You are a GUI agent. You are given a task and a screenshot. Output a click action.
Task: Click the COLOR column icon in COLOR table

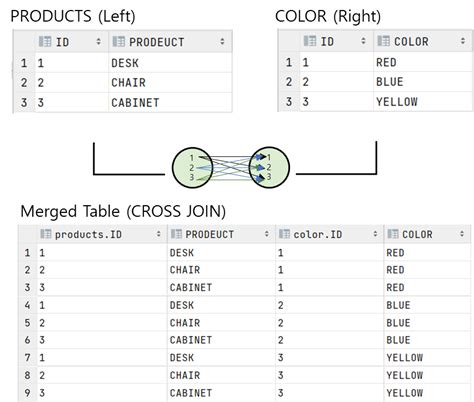383,41
